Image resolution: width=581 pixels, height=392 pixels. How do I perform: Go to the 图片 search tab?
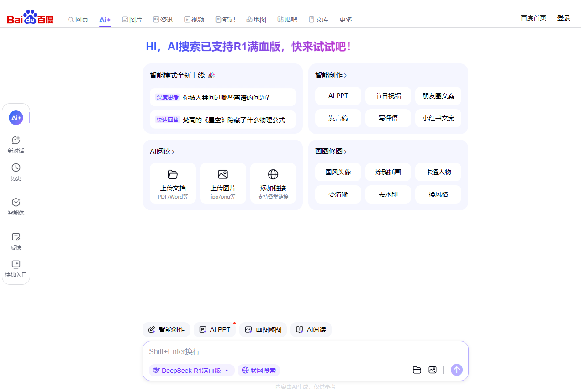pyautogui.click(x=132, y=20)
